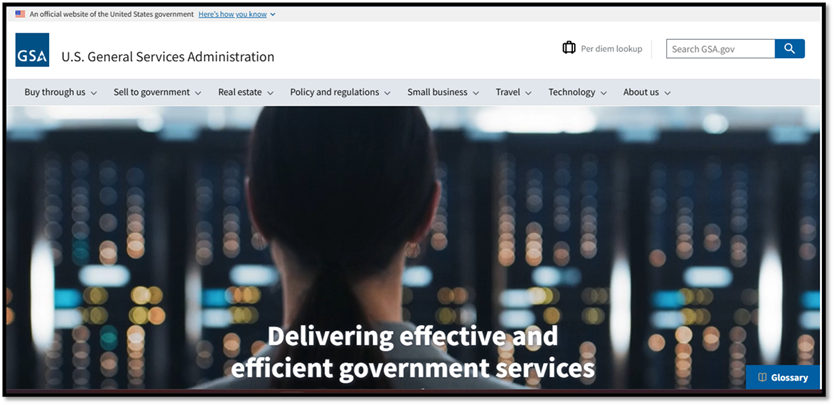The height and width of the screenshot is (405, 834).
Task: Click the About us chevron arrow
Action: pos(667,93)
